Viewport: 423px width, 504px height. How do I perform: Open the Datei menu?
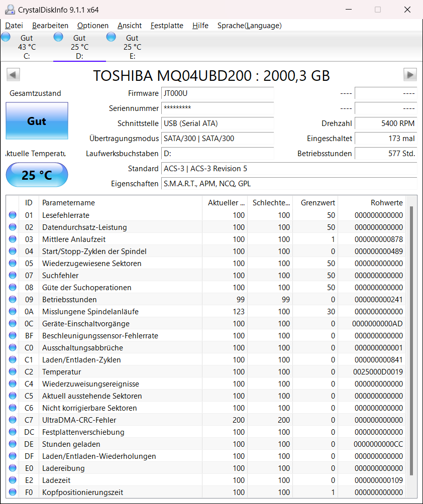(14, 26)
